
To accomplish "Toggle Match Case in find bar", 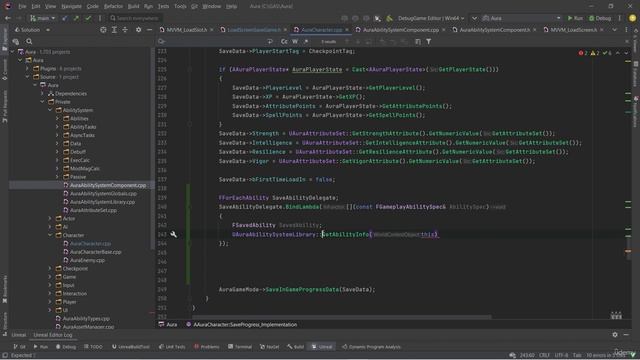I will pyautogui.click(x=284, y=41).
